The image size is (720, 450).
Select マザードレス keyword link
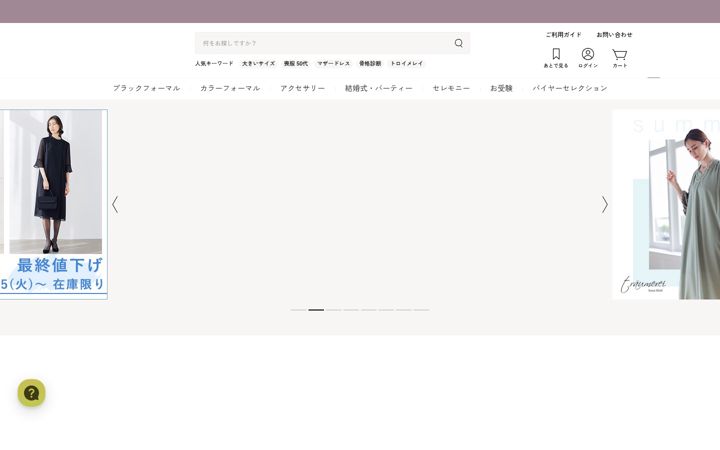coord(333,63)
